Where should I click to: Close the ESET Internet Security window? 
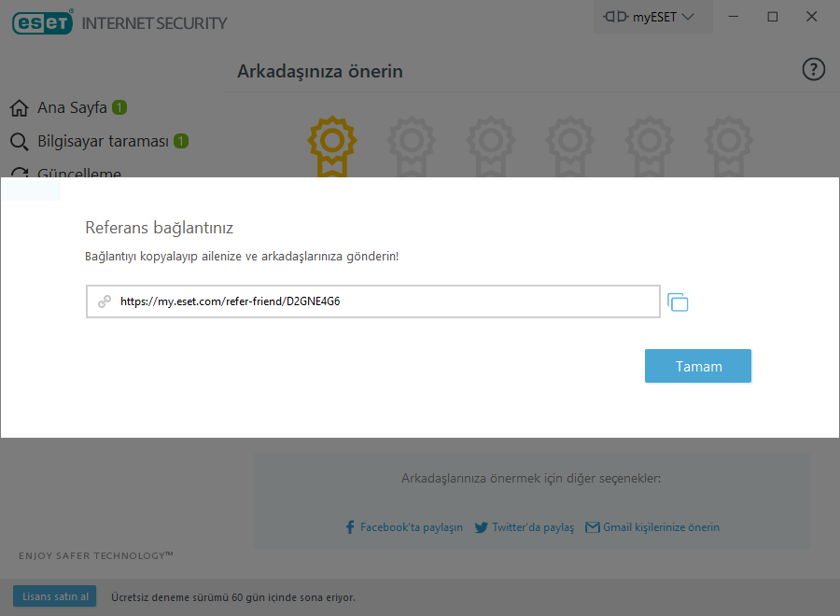pyautogui.click(x=812, y=17)
